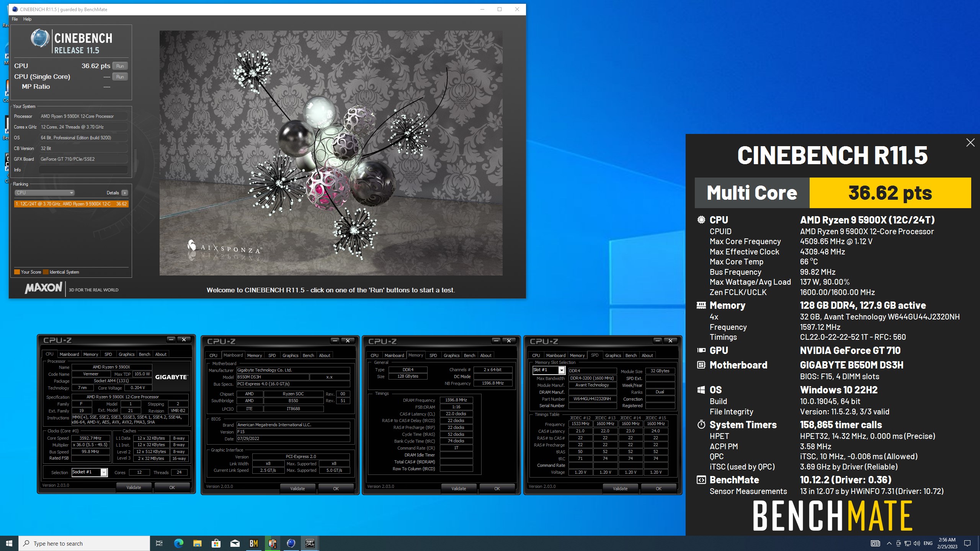
Task: Click the taskbar clock showing 2:56 AM
Action: [x=947, y=543]
